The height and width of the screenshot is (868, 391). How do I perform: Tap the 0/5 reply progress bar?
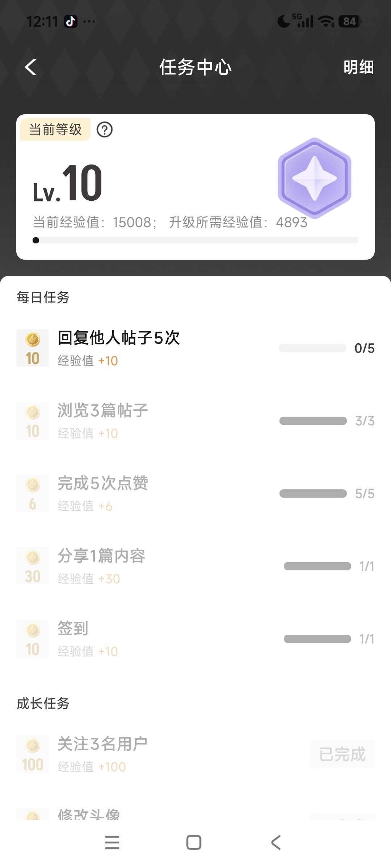(x=312, y=348)
